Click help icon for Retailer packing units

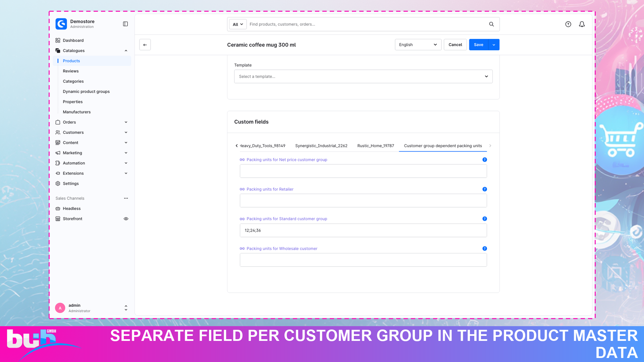[485, 189]
